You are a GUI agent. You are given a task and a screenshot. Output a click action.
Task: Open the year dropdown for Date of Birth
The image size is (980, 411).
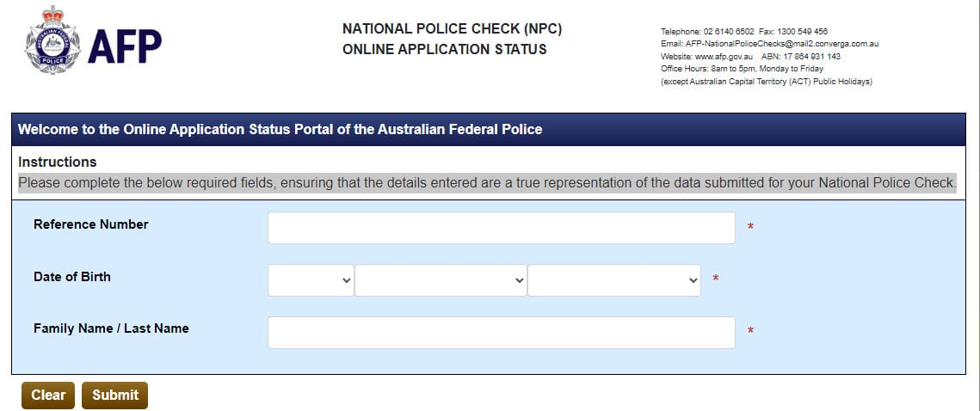click(x=613, y=279)
